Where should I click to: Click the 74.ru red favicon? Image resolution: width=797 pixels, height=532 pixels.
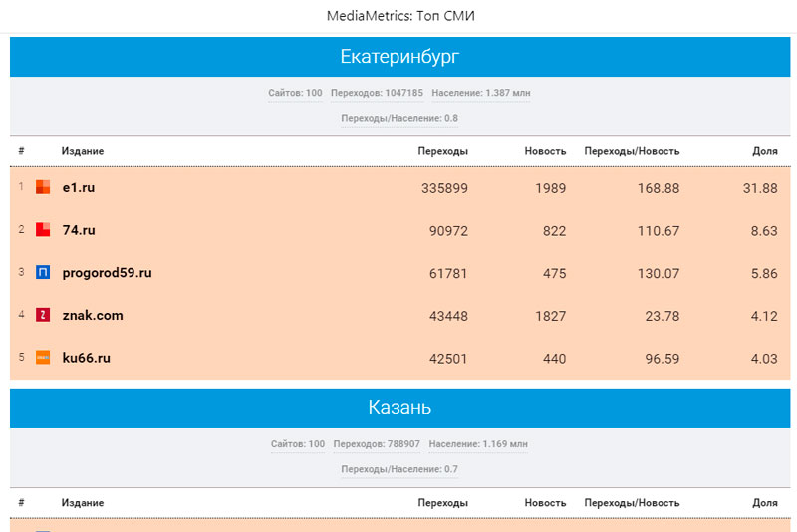tap(43, 230)
